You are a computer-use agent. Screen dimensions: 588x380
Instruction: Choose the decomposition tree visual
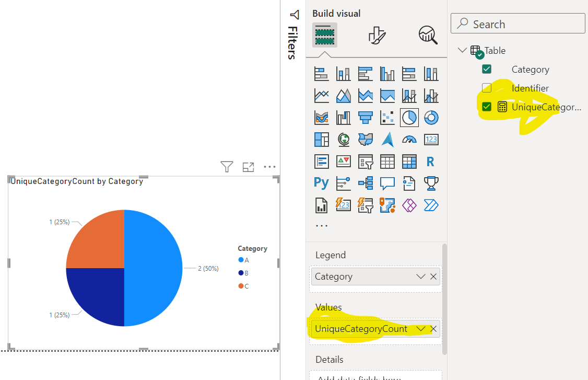[x=365, y=183]
